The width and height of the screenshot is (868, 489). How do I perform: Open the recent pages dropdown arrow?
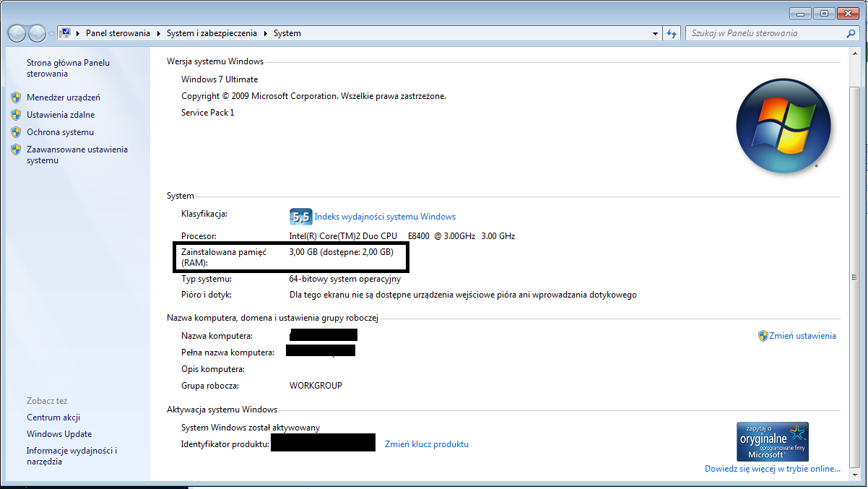[51, 34]
